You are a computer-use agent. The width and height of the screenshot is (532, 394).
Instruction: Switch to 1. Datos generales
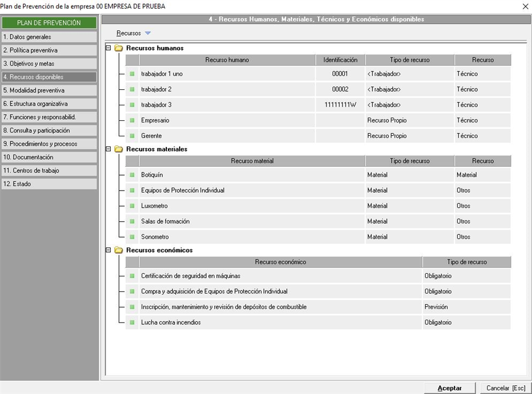tap(49, 37)
